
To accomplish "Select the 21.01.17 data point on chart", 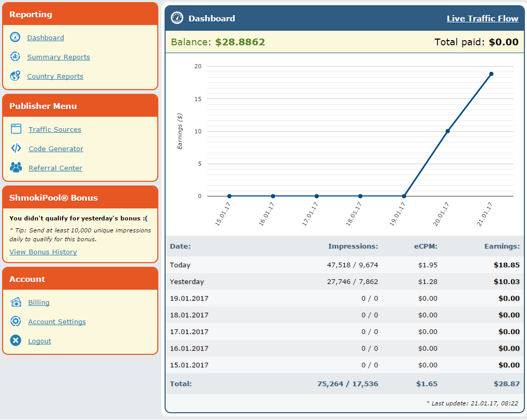I will [491, 74].
